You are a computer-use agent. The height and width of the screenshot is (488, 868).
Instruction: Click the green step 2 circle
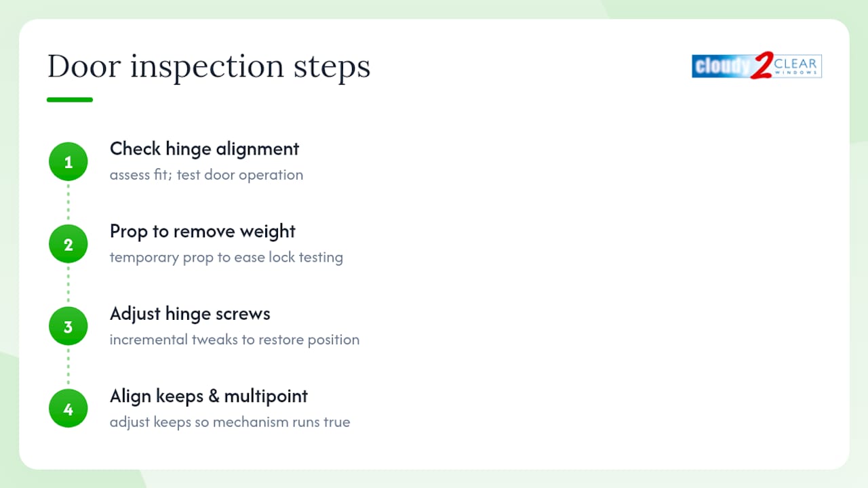(68, 244)
